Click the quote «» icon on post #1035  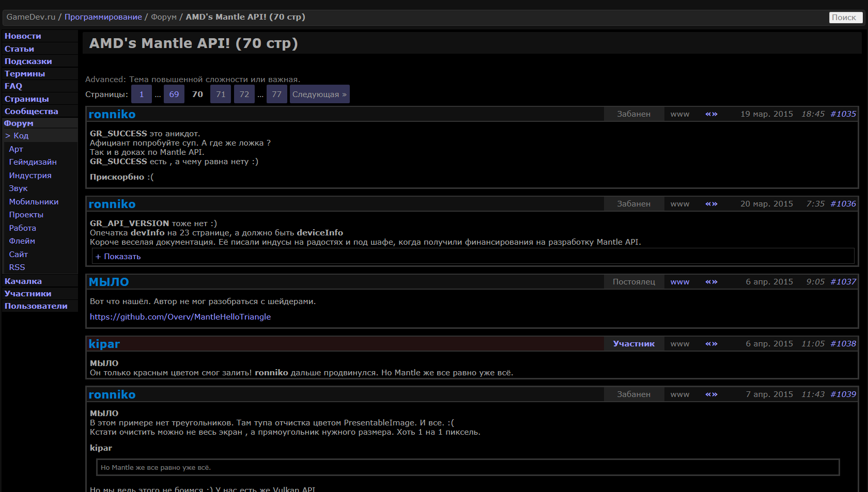tap(711, 114)
